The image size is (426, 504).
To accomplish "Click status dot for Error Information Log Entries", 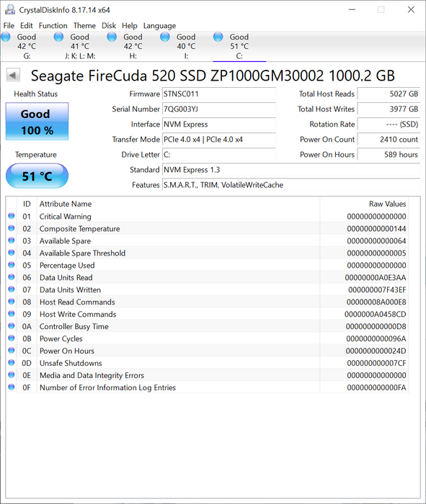I will (12, 387).
